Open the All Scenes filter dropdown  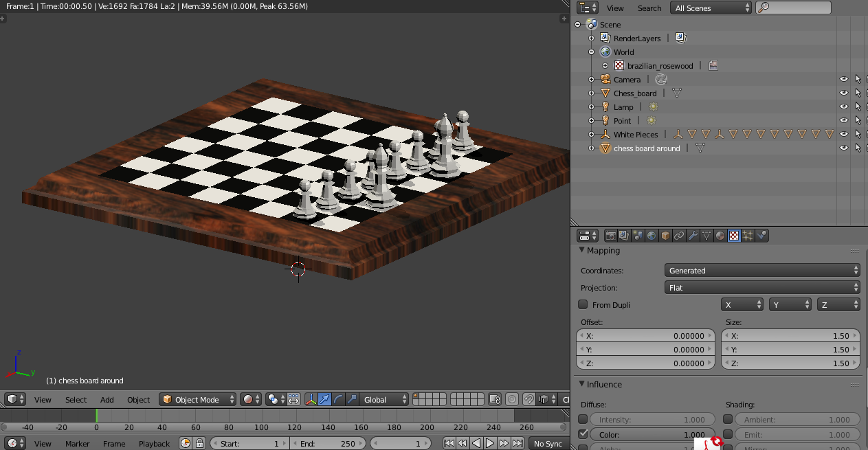pyautogui.click(x=710, y=8)
